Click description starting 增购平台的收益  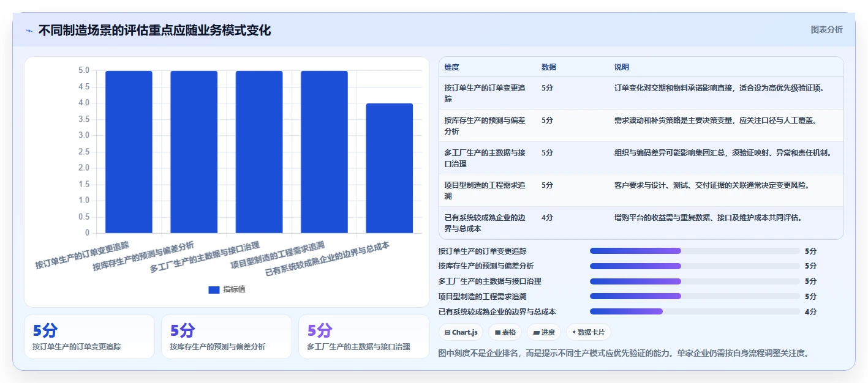708,217
